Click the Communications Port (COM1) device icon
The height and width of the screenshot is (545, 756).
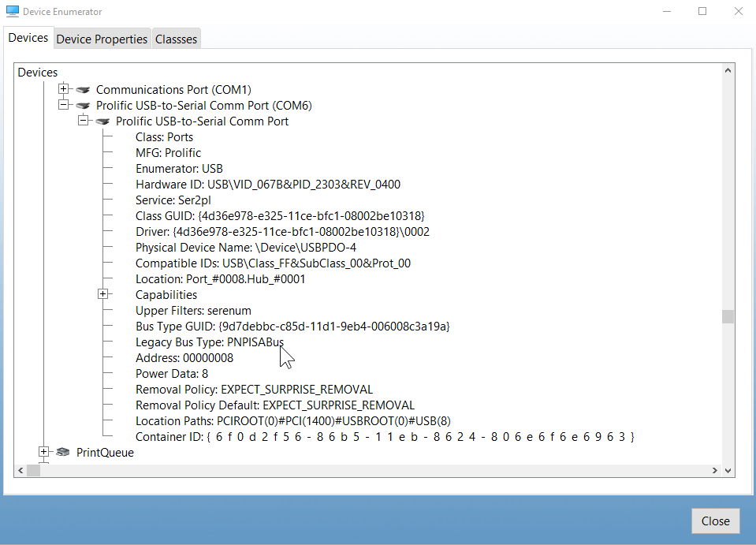click(84, 90)
